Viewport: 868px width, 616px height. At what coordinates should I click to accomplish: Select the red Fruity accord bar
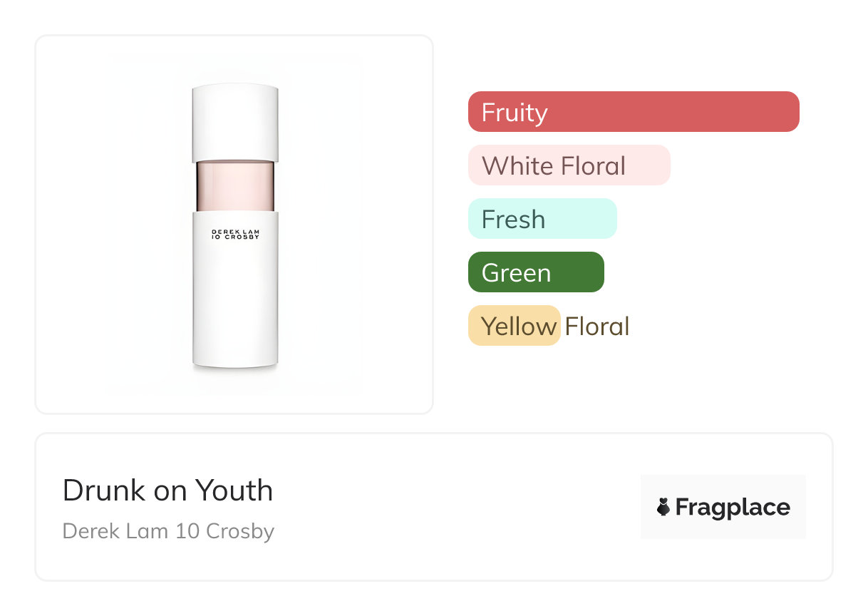(634, 112)
